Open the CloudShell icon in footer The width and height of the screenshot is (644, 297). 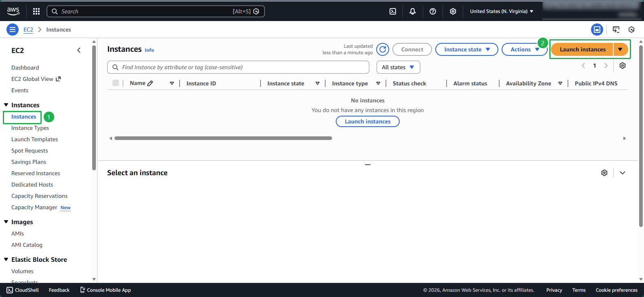(10, 290)
